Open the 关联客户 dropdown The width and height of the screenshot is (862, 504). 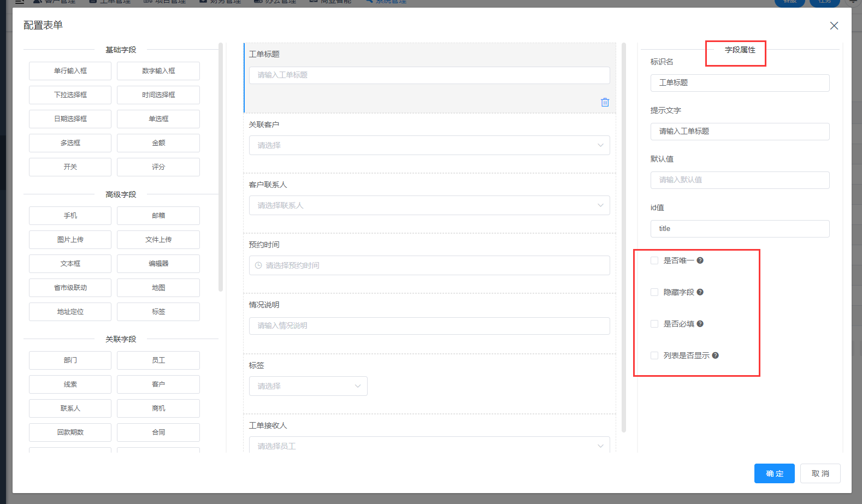429,145
